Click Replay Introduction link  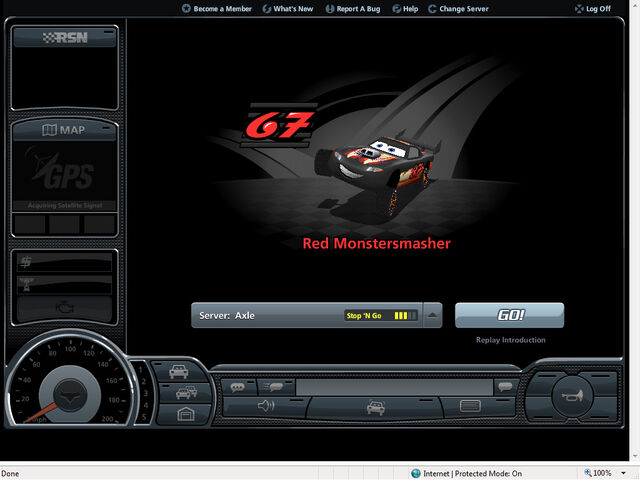[510, 340]
